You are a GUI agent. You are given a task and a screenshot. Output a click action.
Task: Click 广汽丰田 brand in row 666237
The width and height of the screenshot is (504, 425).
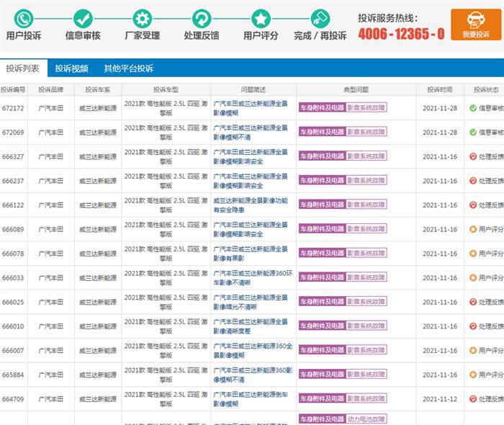pos(51,181)
